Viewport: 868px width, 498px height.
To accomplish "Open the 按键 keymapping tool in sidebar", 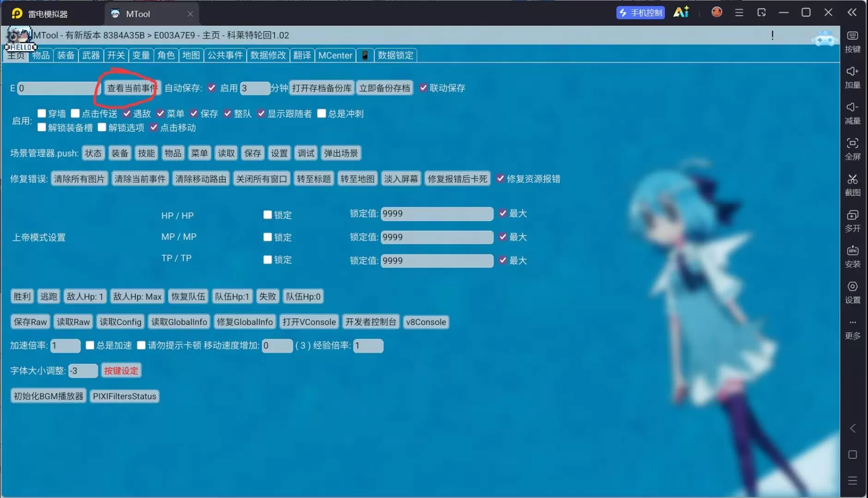I will click(x=852, y=42).
